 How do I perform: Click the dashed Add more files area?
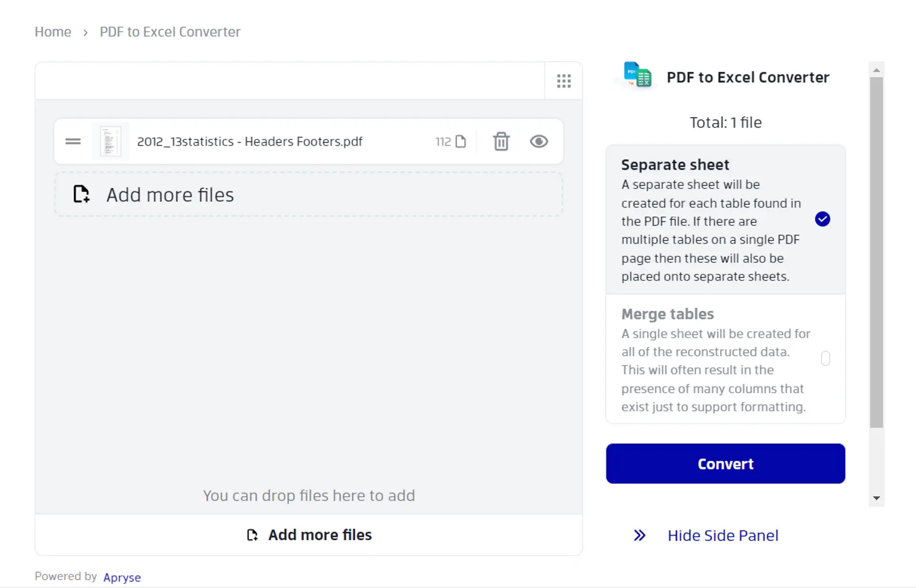click(308, 194)
